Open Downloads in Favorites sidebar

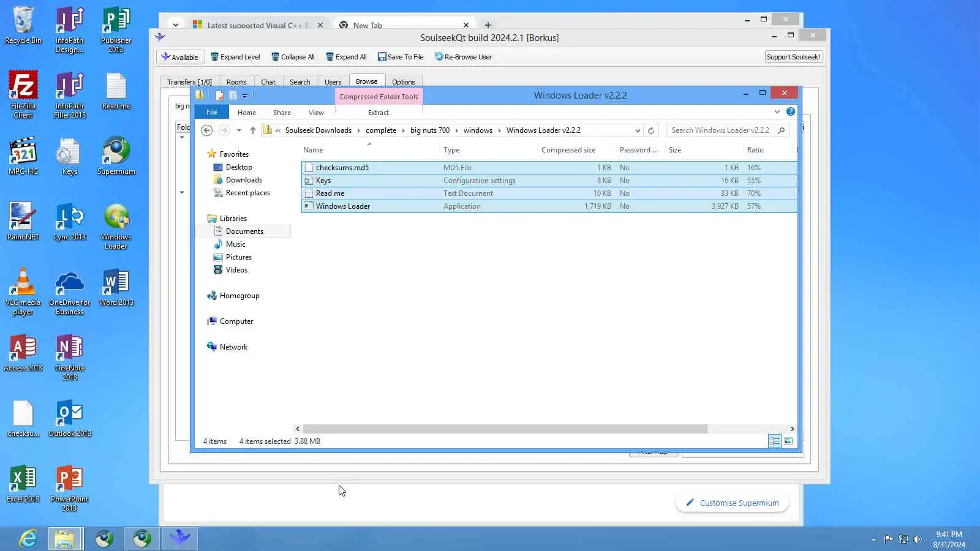[x=244, y=180]
